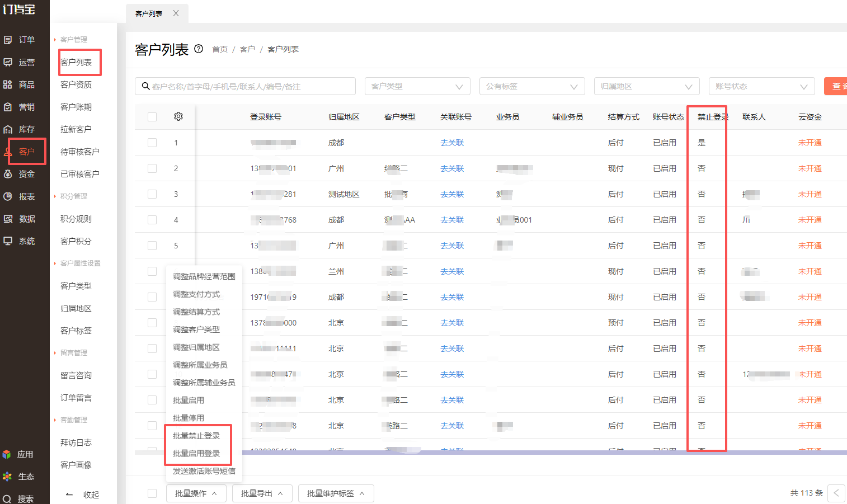The width and height of the screenshot is (847, 504).
Task: Open the 数据 data sidebar icon
Action: (x=8, y=219)
